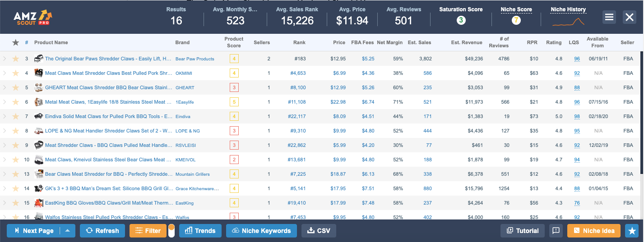The height and width of the screenshot is (242, 644).
Task: Click est. sales 880 for Grace Kitchenware
Action: tap(427, 188)
